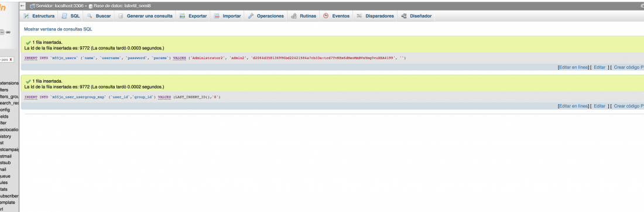
Task: Click the INSERT keyword in the m55jo_users query
Action: click(31, 58)
